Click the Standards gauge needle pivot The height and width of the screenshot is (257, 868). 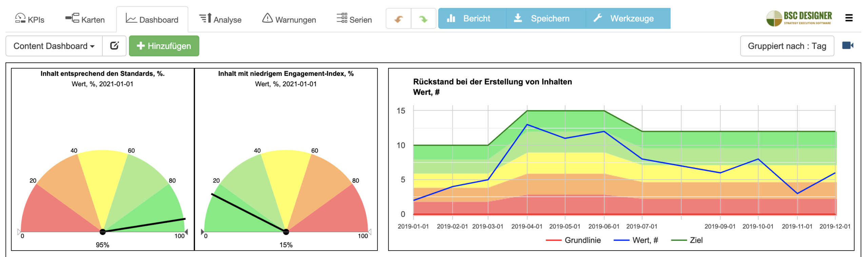(x=102, y=232)
